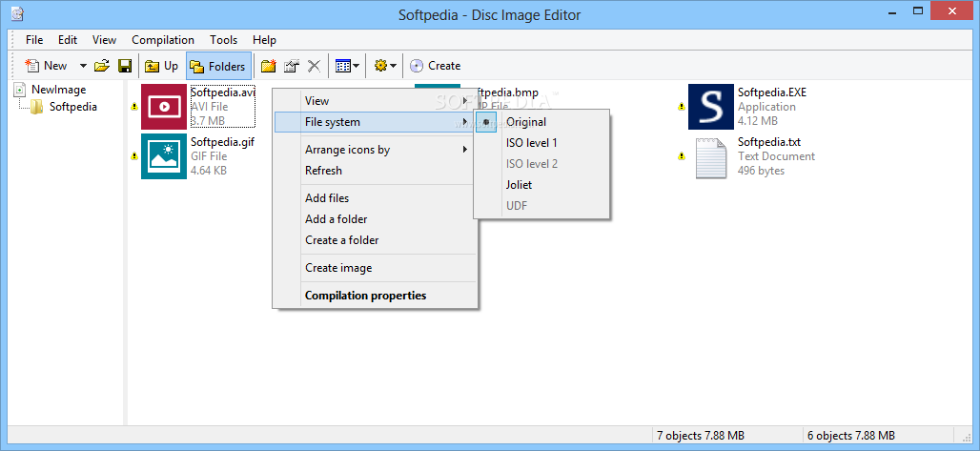Click the '4.12 MB' size text

tap(758, 121)
